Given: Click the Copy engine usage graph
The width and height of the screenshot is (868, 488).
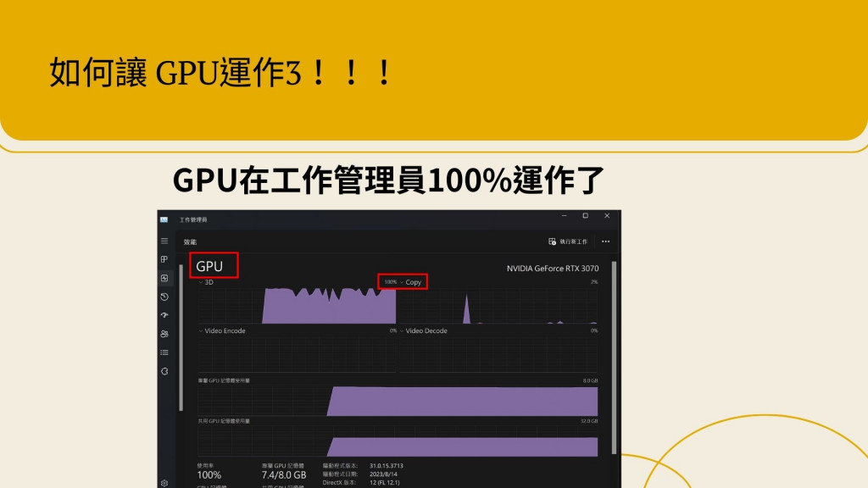Looking at the screenshot, I should click(498, 305).
